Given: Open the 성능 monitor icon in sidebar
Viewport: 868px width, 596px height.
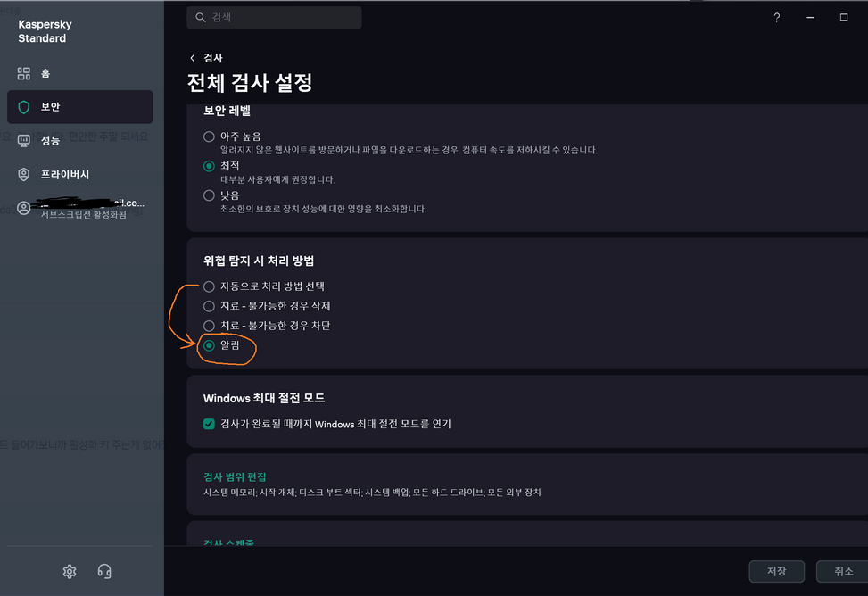Looking at the screenshot, I should [24, 141].
